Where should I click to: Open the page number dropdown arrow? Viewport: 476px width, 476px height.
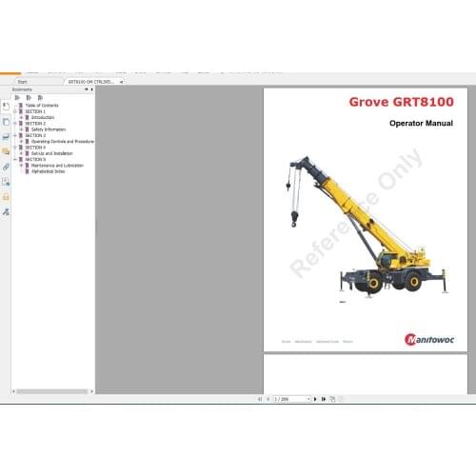click(308, 399)
